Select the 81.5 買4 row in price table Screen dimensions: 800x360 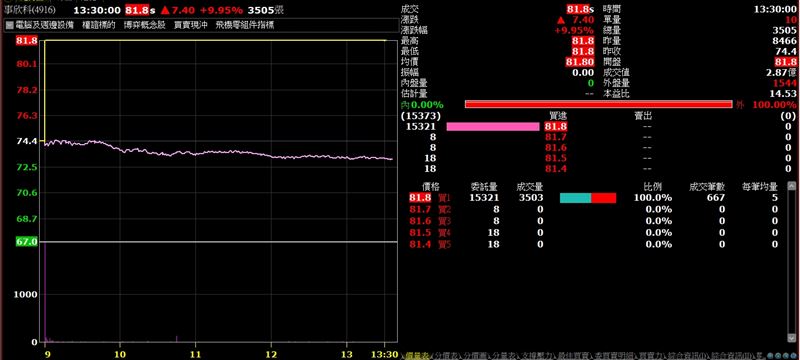coord(594,233)
